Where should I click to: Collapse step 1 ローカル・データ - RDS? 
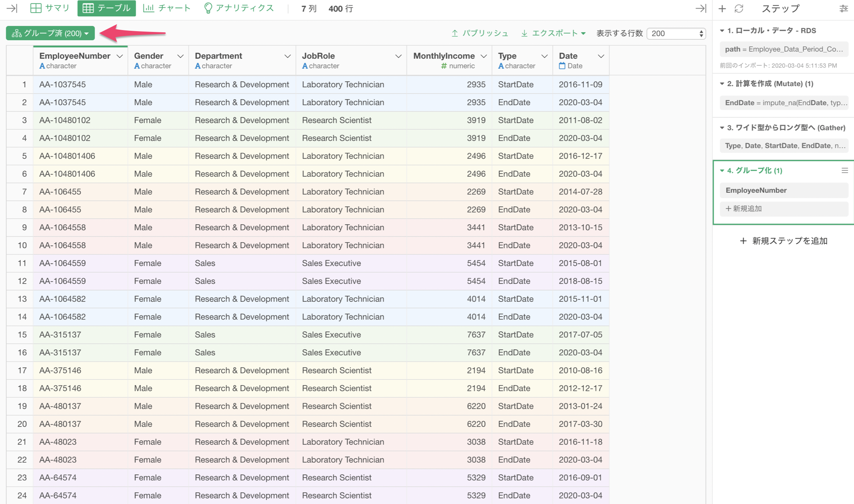[722, 30]
